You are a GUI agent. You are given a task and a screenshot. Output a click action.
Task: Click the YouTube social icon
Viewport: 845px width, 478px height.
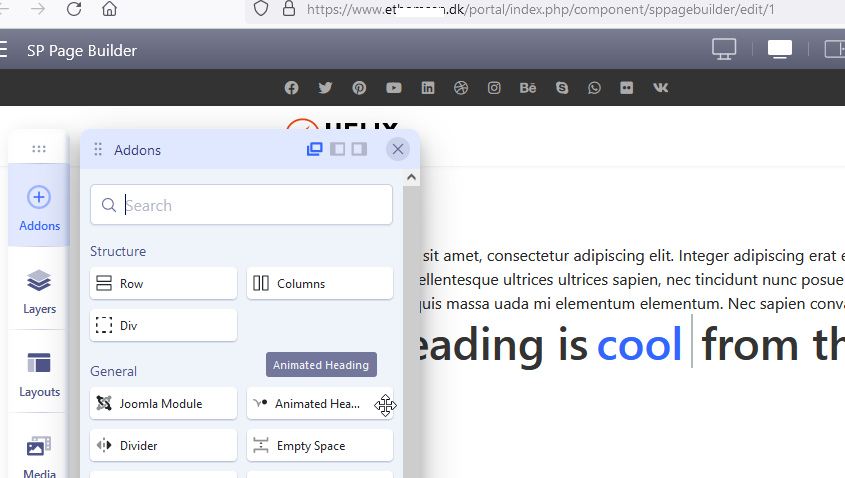(x=394, y=88)
